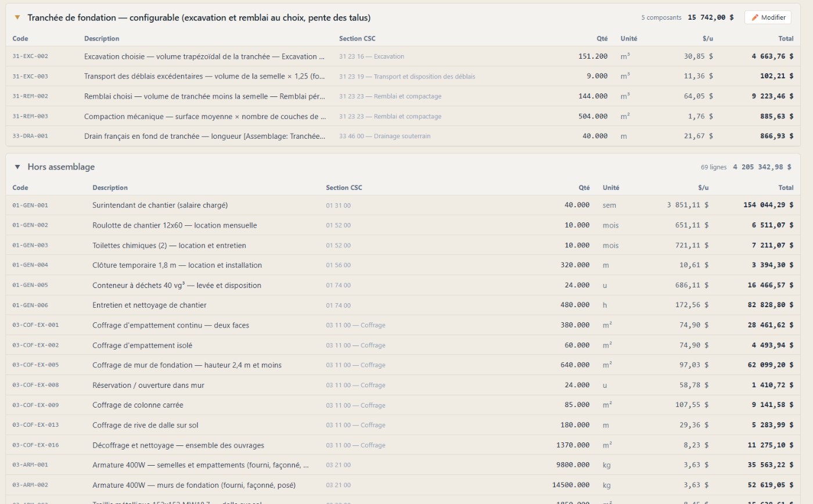Click the 5 composants label
Viewport: 813px width, 504px height.
[x=661, y=17]
